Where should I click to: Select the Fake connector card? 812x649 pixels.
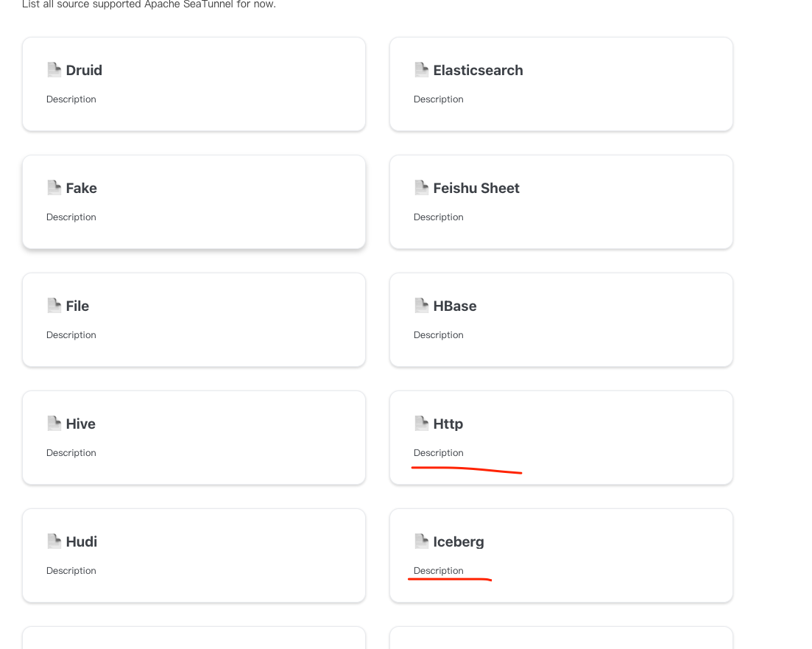coord(194,201)
